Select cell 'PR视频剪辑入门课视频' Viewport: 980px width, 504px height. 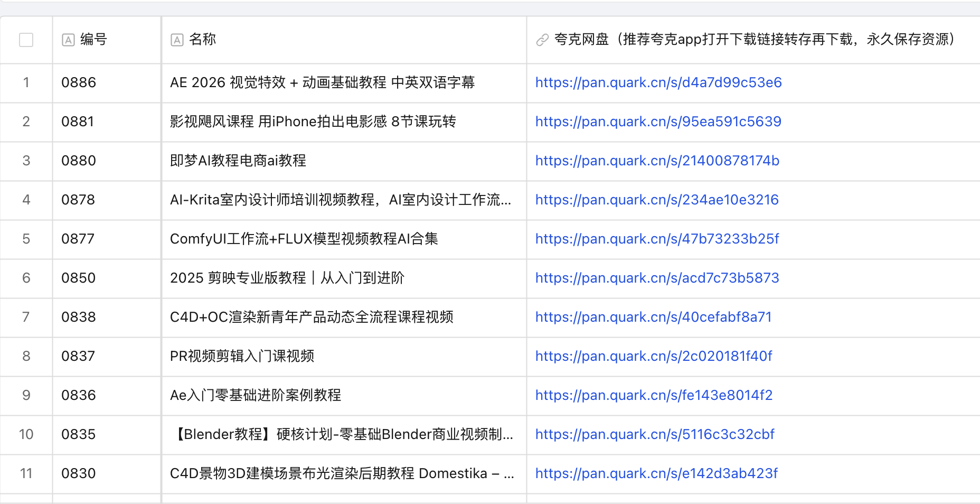tap(344, 357)
